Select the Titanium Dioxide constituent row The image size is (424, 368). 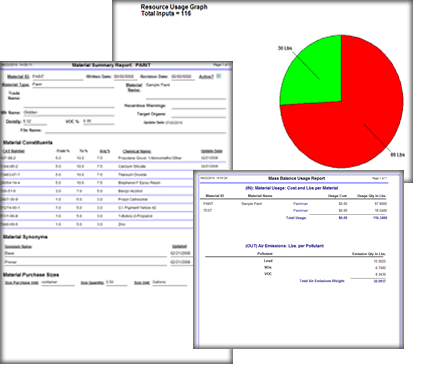coord(113,175)
